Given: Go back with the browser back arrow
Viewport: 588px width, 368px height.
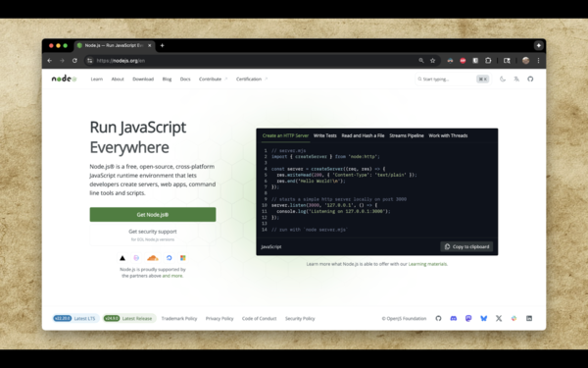Looking at the screenshot, I should coord(50,61).
